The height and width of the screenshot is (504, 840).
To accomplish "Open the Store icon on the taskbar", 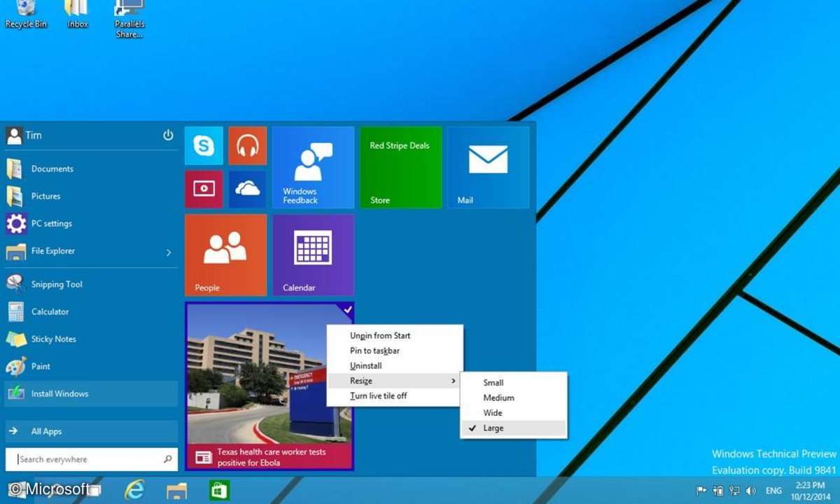I will [220, 490].
